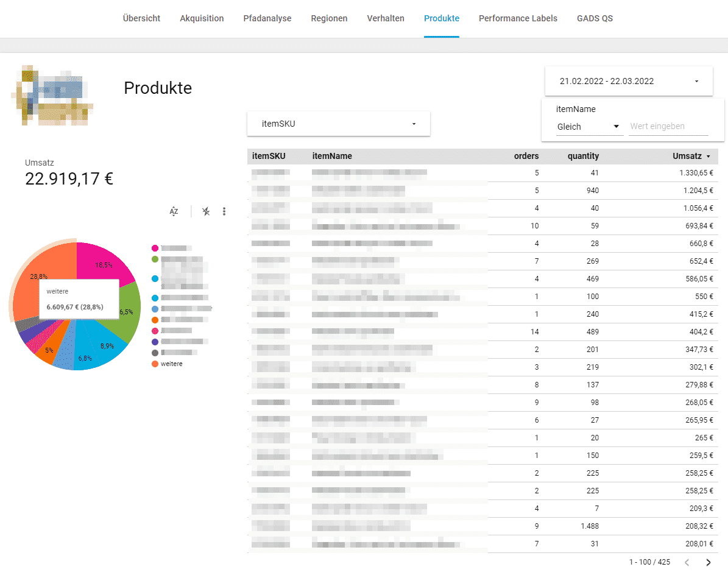This screenshot has height=578, width=728.
Task: Click the Produkte page heading
Action: [x=158, y=88]
